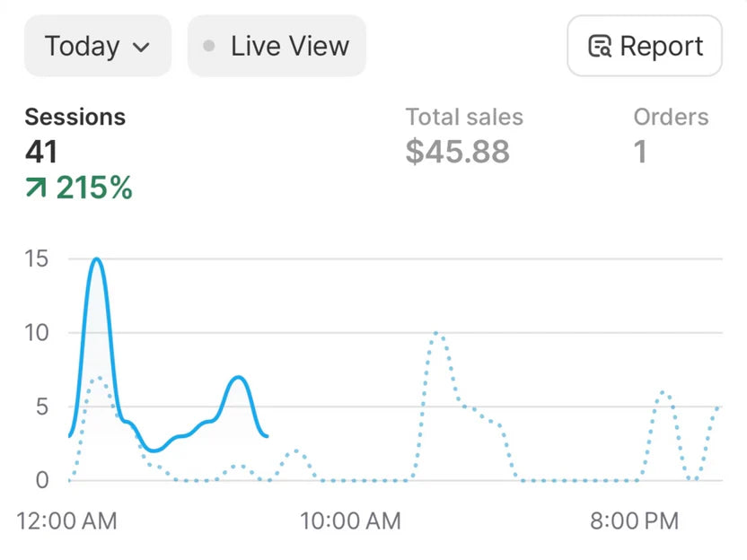Screen dimensions: 747x560
Task: Click the 10:00 AM axis label
Action: 350,521
